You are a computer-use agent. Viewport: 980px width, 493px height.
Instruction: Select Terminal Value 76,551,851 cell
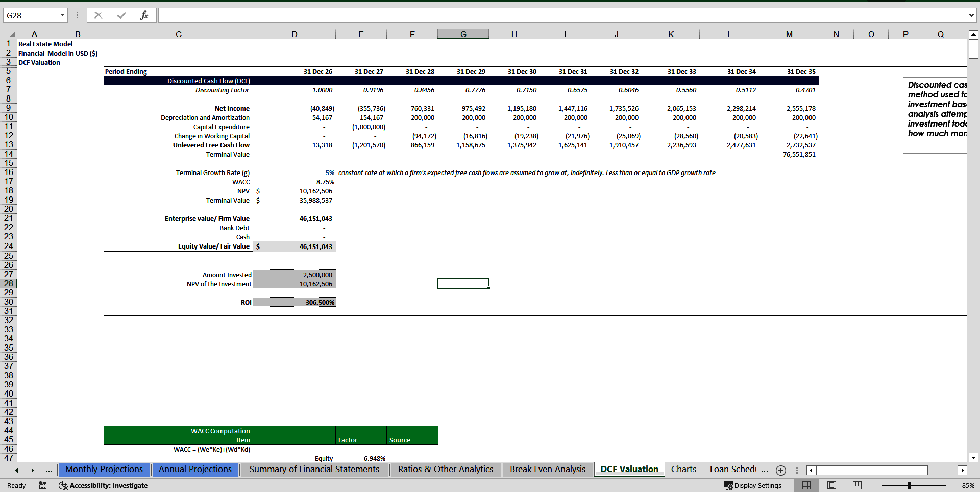(789, 154)
